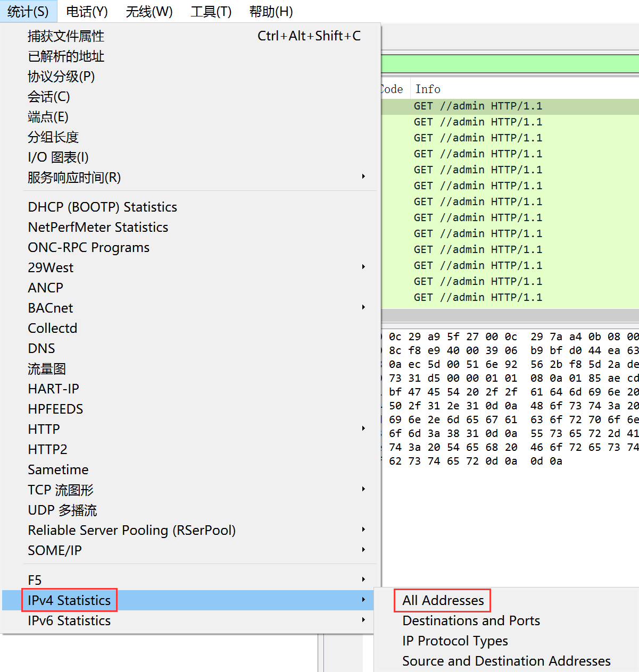
Task: Click the I/O 图表(I) entry
Action: 58,157
